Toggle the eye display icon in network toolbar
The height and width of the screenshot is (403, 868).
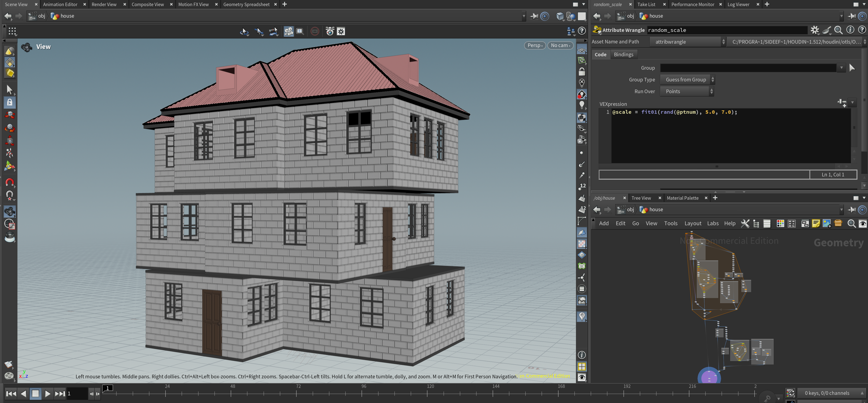pos(863,224)
